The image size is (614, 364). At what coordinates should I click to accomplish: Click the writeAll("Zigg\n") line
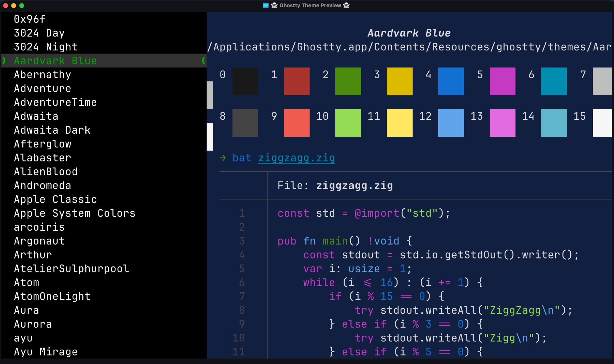451,338
